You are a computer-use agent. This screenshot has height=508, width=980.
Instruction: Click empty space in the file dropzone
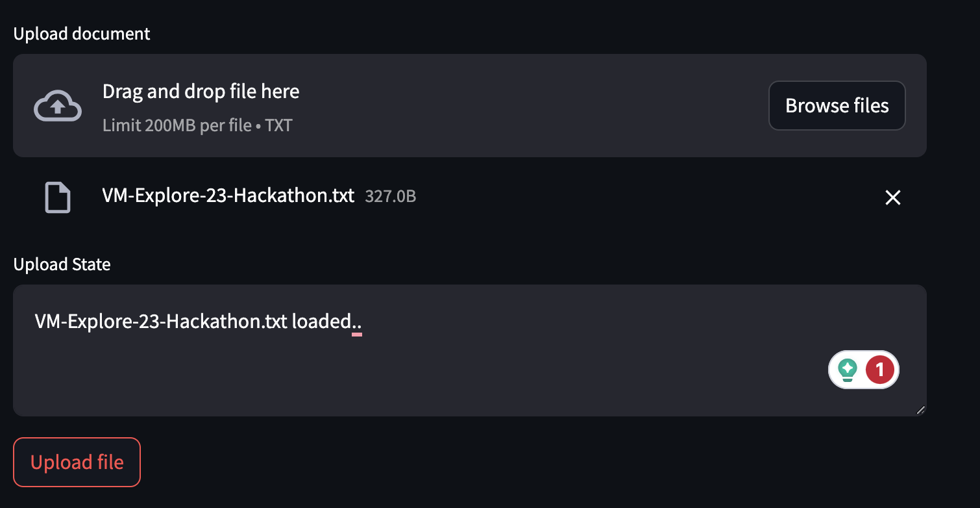coord(532,105)
